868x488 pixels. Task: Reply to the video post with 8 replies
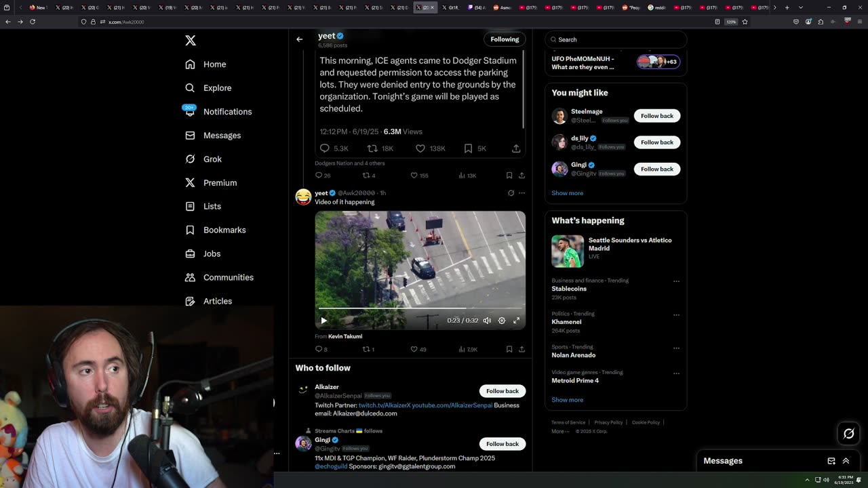pos(319,350)
